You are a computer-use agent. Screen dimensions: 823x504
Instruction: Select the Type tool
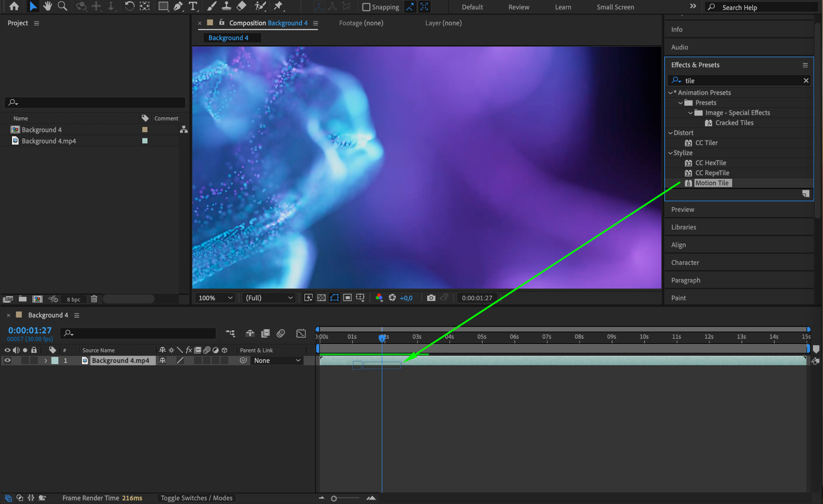click(193, 6)
